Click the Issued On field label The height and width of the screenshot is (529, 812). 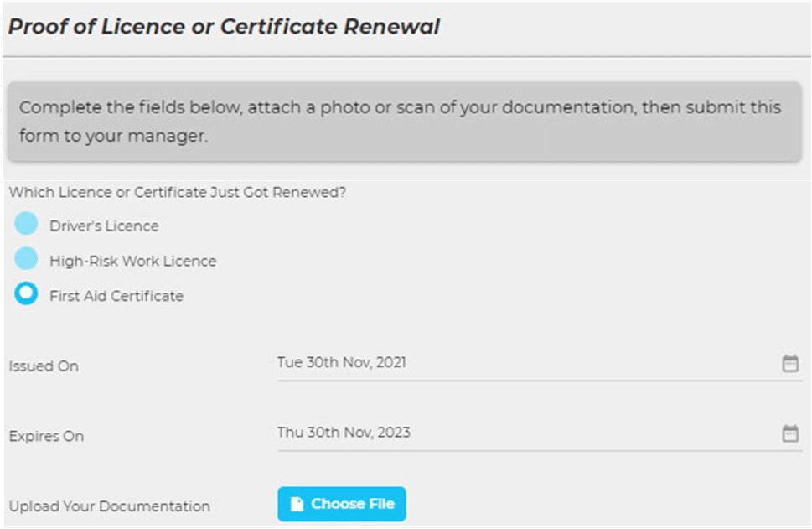coord(44,366)
